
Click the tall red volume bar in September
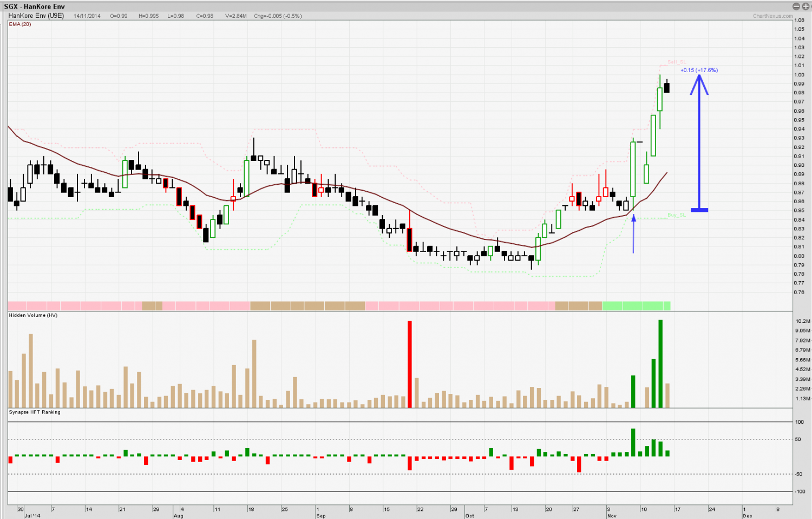(410, 364)
